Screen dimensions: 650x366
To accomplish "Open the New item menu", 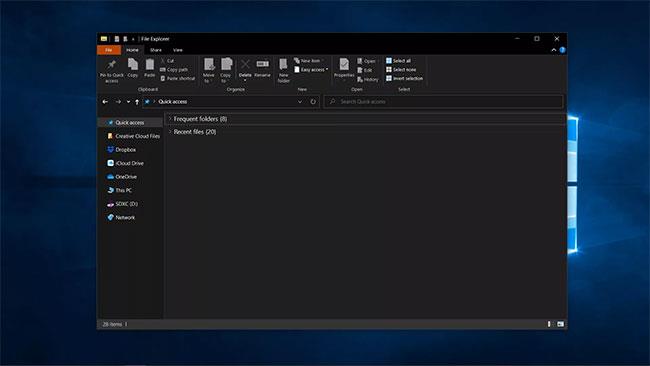I will (x=308, y=61).
